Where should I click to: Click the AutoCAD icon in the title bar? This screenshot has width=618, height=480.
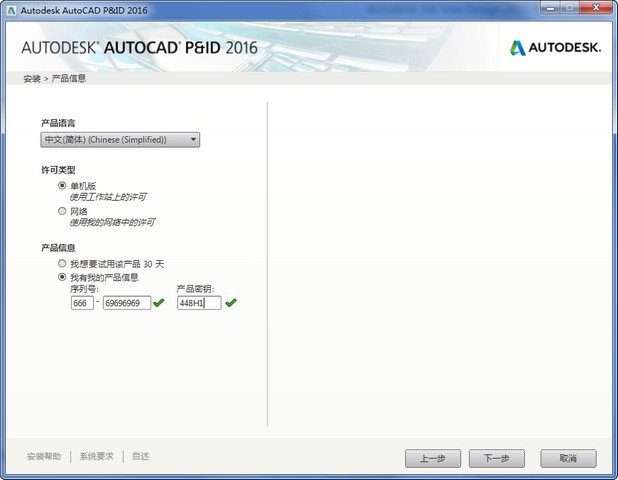click(x=11, y=11)
